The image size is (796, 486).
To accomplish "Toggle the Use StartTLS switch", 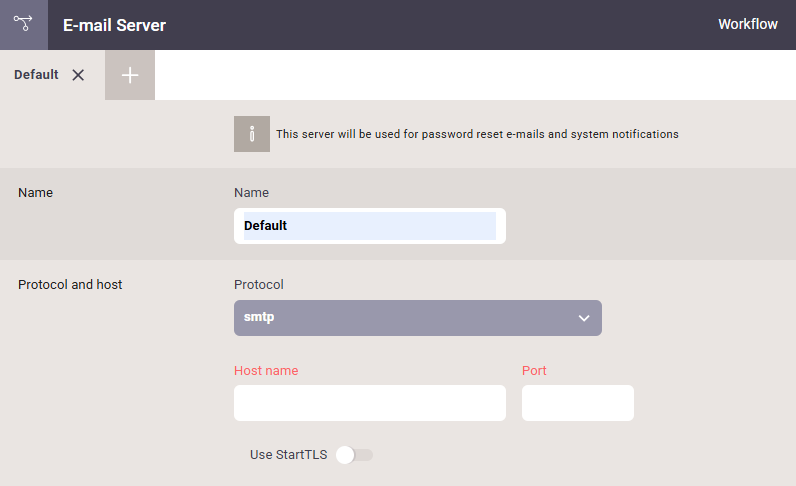I will click(354, 455).
